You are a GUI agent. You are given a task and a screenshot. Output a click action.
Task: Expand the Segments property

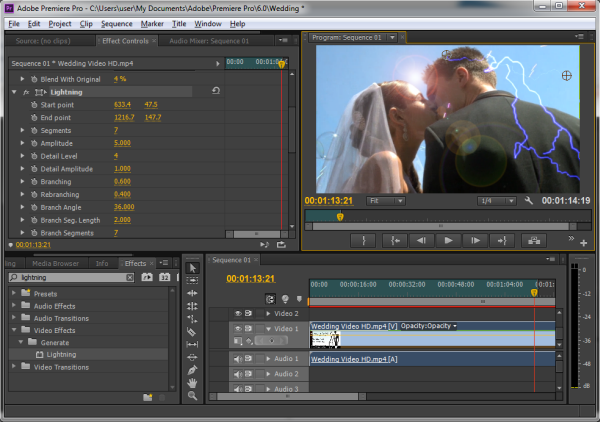click(x=22, y=130)
